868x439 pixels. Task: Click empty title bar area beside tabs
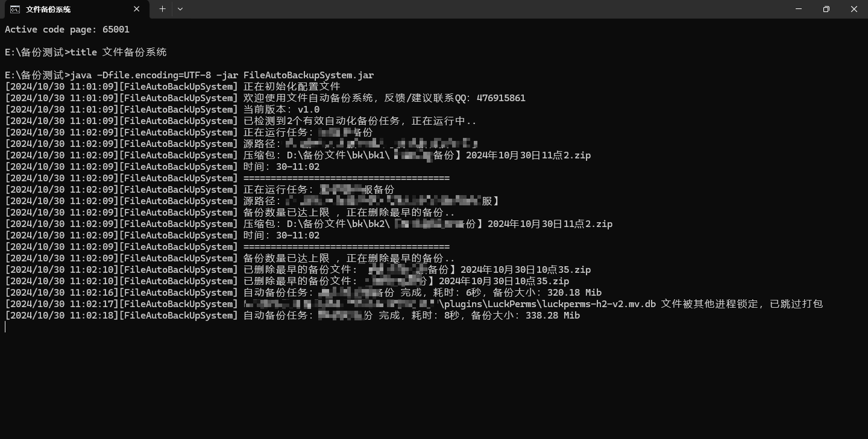point(482,9)
